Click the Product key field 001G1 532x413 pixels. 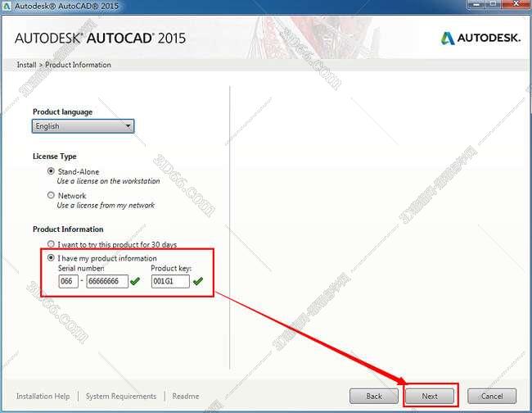[169, 282]
